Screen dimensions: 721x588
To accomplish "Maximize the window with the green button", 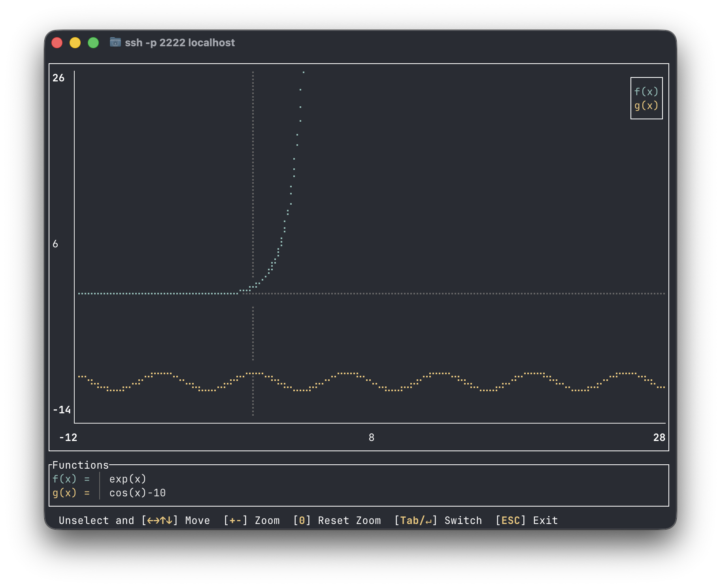I will click(93, 43).
